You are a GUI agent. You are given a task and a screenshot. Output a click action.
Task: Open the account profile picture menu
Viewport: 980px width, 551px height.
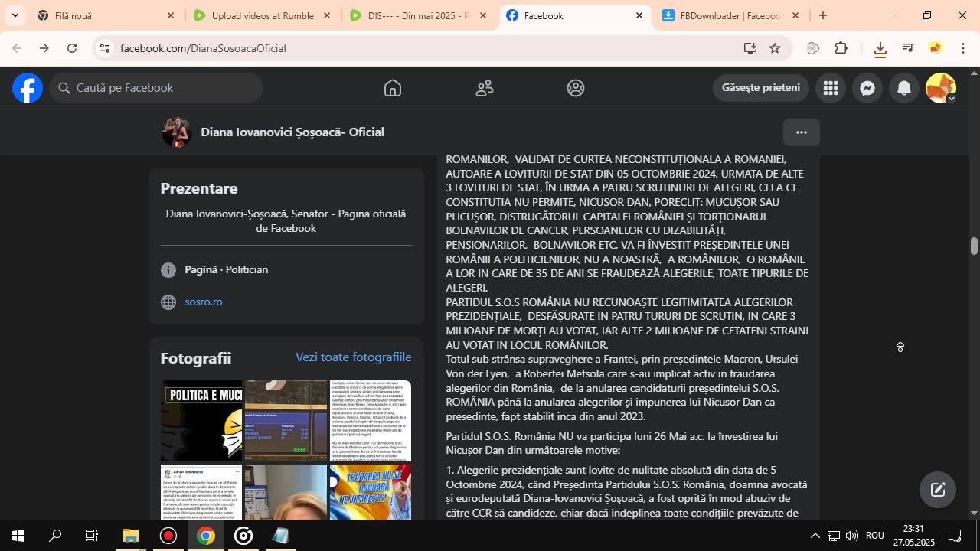click(x=941, y=88)
